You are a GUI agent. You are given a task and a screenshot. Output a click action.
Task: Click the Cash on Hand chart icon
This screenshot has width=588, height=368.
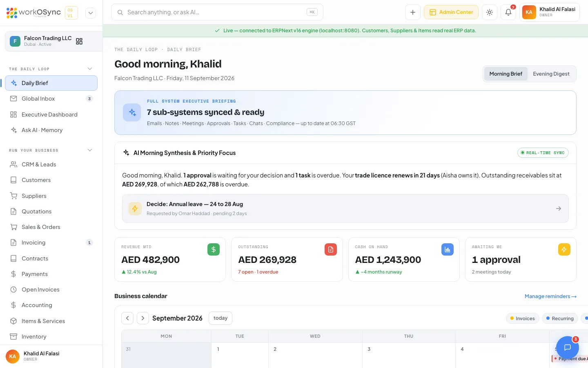pos(448,249)
